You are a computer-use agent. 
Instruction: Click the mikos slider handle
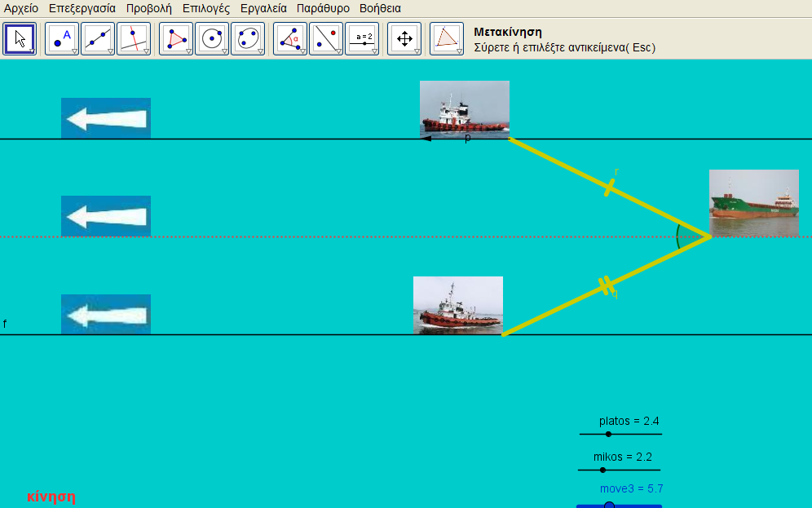point(602,470)
